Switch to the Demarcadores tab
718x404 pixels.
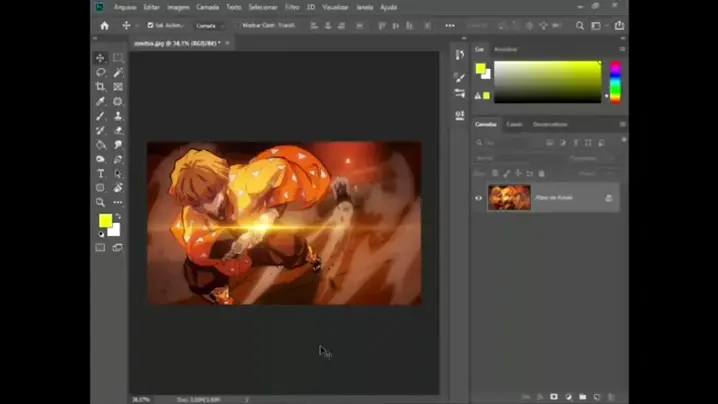[550, 124]
